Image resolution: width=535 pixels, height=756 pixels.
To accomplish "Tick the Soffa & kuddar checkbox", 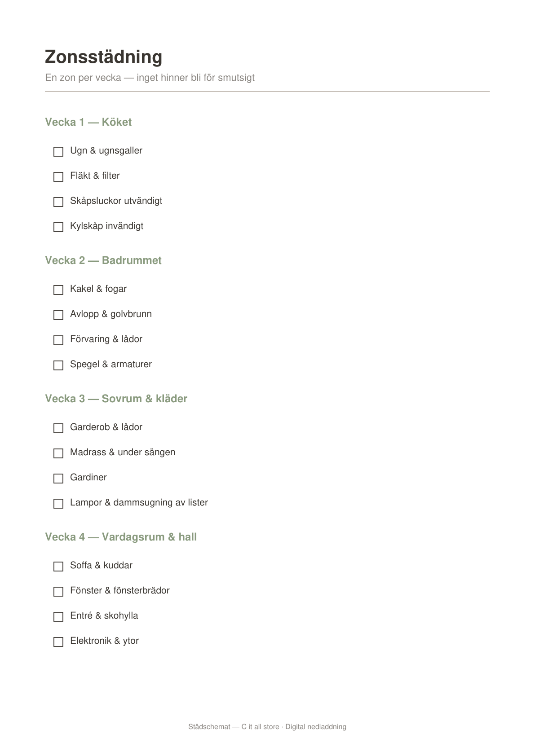I will point(58,567).
